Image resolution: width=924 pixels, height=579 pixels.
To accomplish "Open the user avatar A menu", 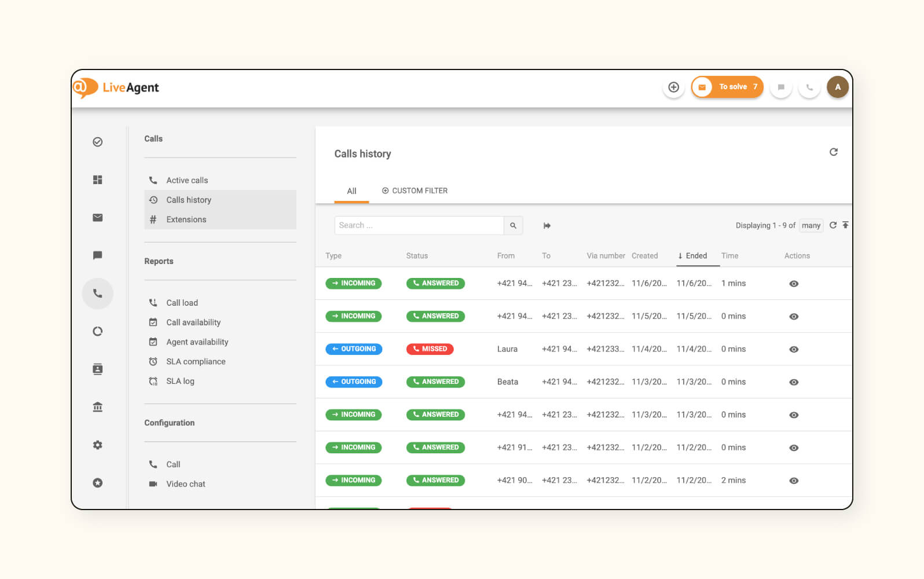I will tap(837, 87).
